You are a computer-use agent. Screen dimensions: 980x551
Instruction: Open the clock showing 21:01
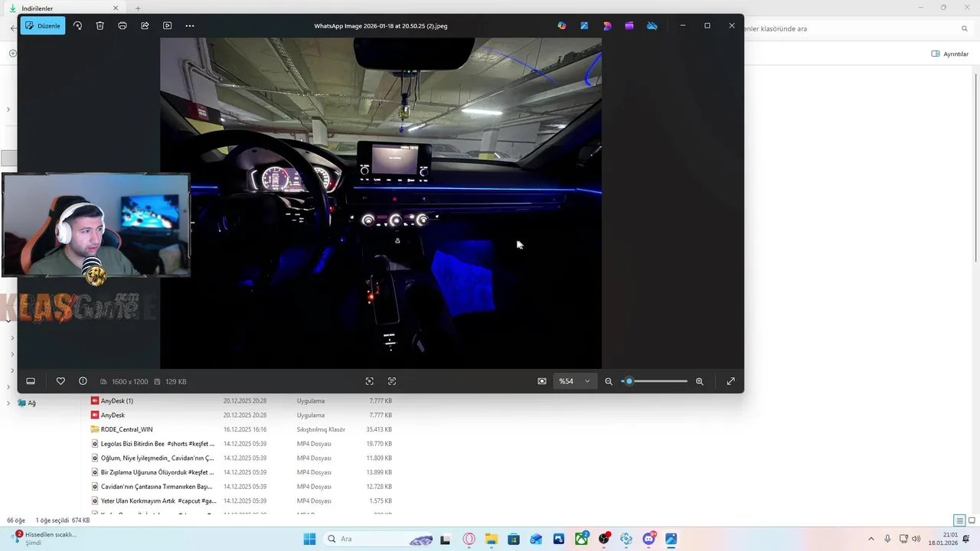943,539
